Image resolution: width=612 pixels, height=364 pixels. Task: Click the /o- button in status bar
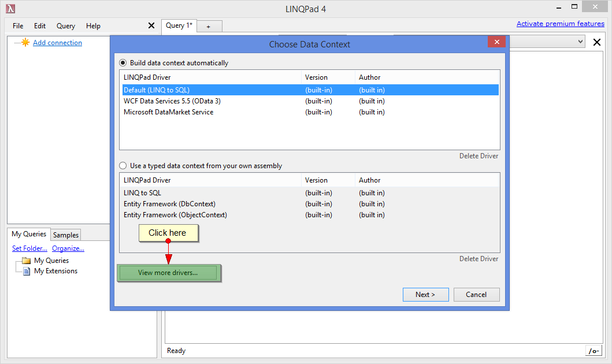594,351
